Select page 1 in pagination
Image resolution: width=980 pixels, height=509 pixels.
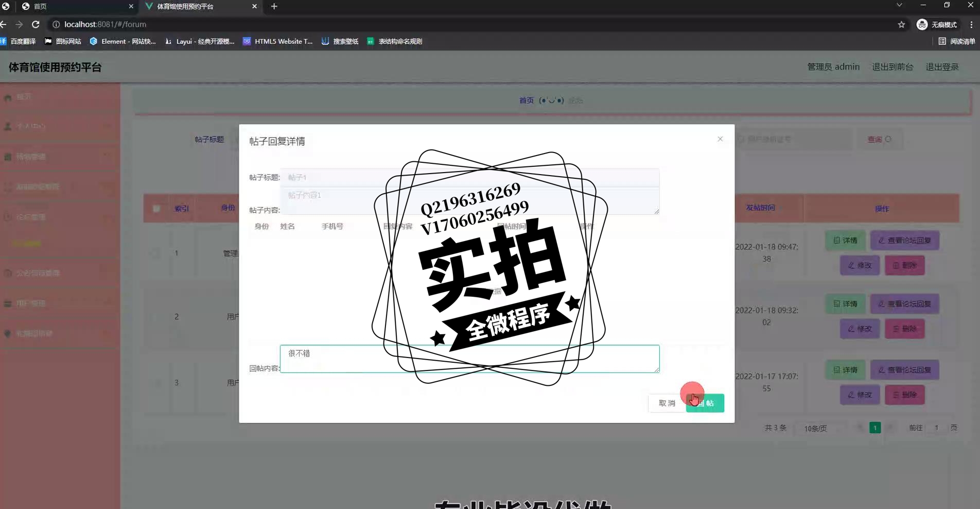pyautogui.click(x=875, y=428)
